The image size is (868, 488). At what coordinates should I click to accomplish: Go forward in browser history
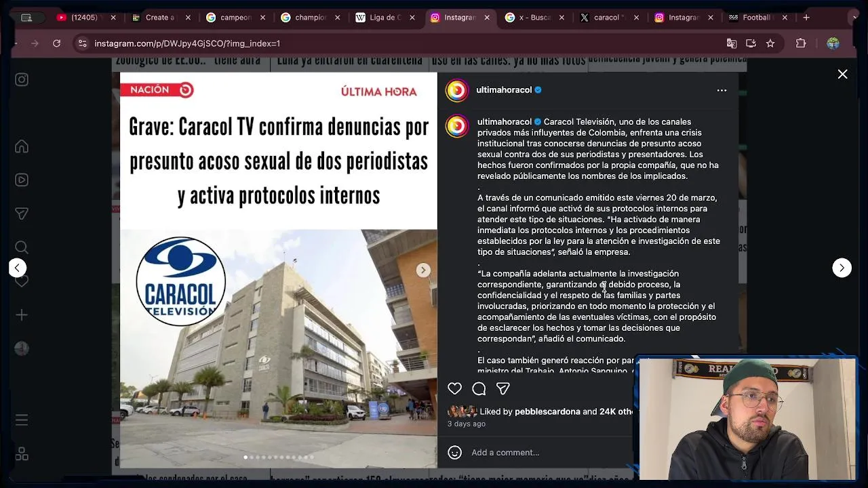coord(35,43)
